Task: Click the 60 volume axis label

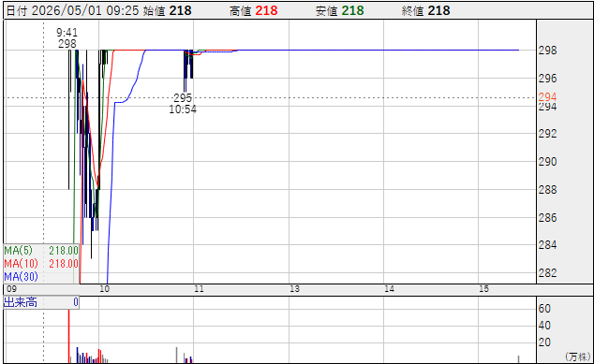Action: 544,309
